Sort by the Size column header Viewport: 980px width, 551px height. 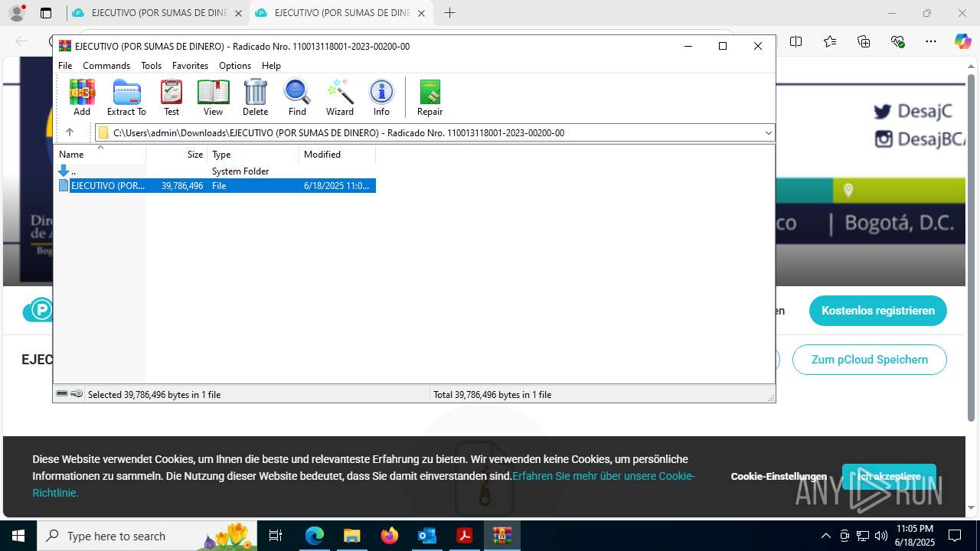pos(177,155)
